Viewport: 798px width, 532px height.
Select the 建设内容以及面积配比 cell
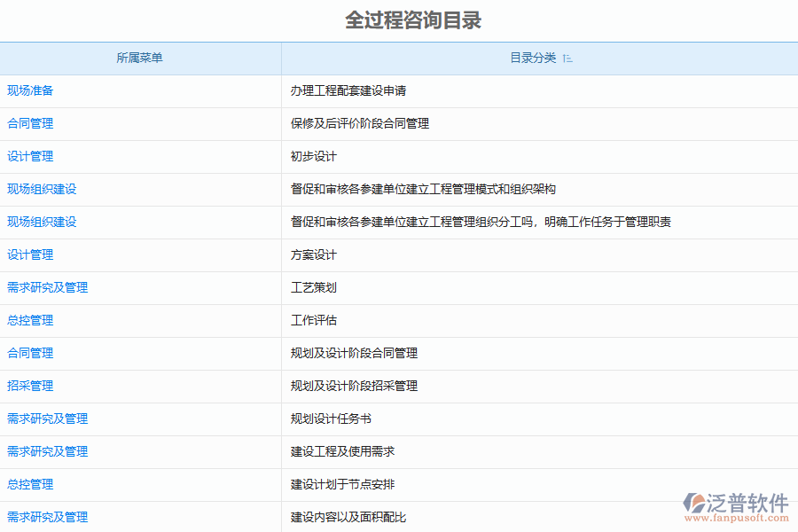[348, 517]
